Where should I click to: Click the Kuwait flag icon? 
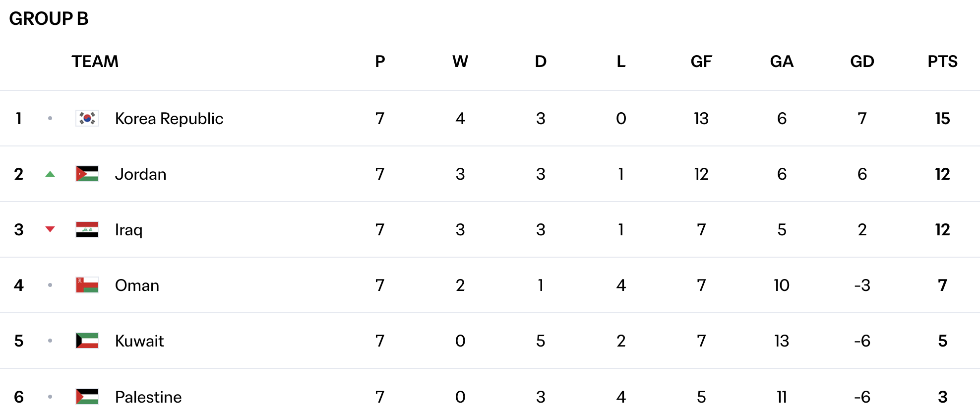pyautogui.click(x=87, y=341)
